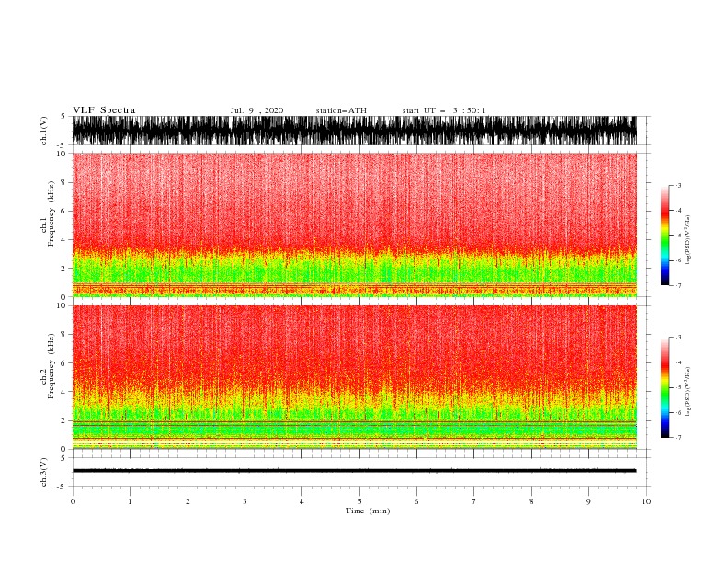This screenshot has height=563, width=728.
Task: Click the "2" label on the Time axis
Action: tap(188, 501)
